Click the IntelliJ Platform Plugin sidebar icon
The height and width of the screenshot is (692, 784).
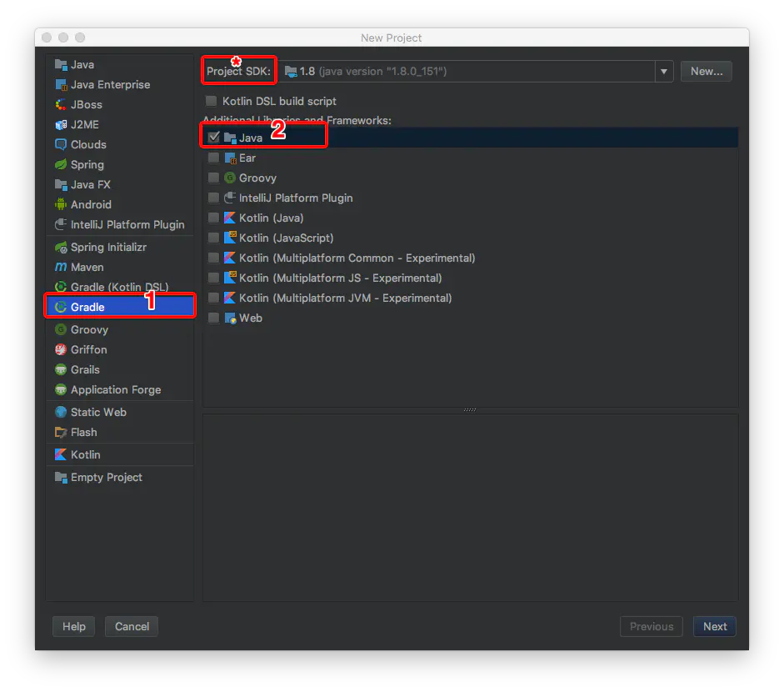click(61, 224)
